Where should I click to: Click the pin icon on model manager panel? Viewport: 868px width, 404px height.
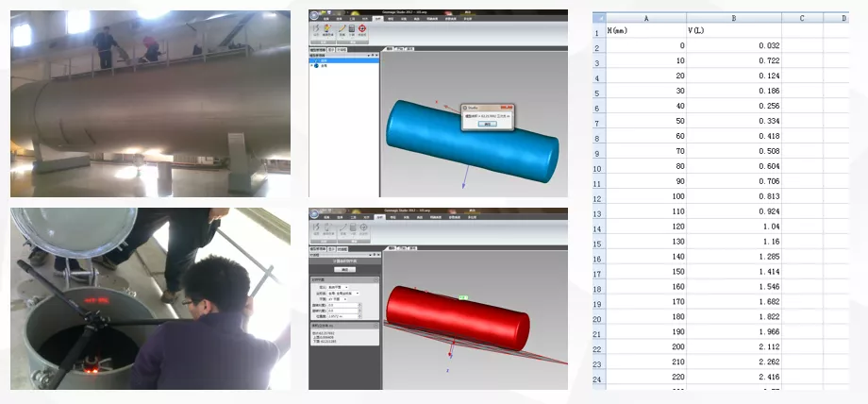[x=371, y=55]
